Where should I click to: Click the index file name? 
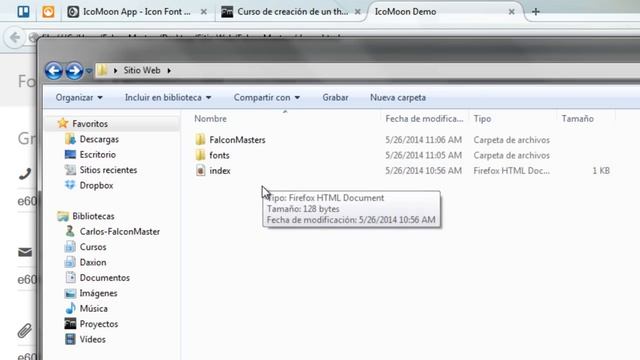pos(220,171)
